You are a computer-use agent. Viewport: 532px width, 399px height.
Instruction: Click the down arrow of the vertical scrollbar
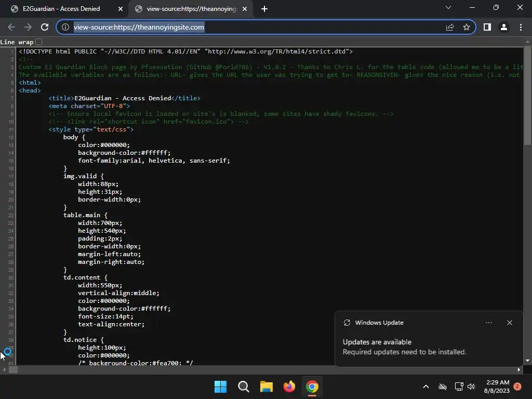[527, 361]
